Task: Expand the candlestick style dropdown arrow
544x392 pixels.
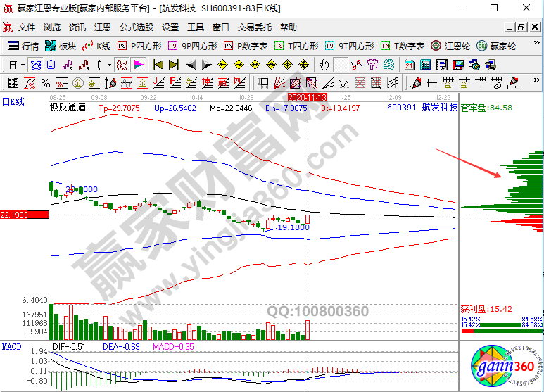Action: click(x=109, y=65)
